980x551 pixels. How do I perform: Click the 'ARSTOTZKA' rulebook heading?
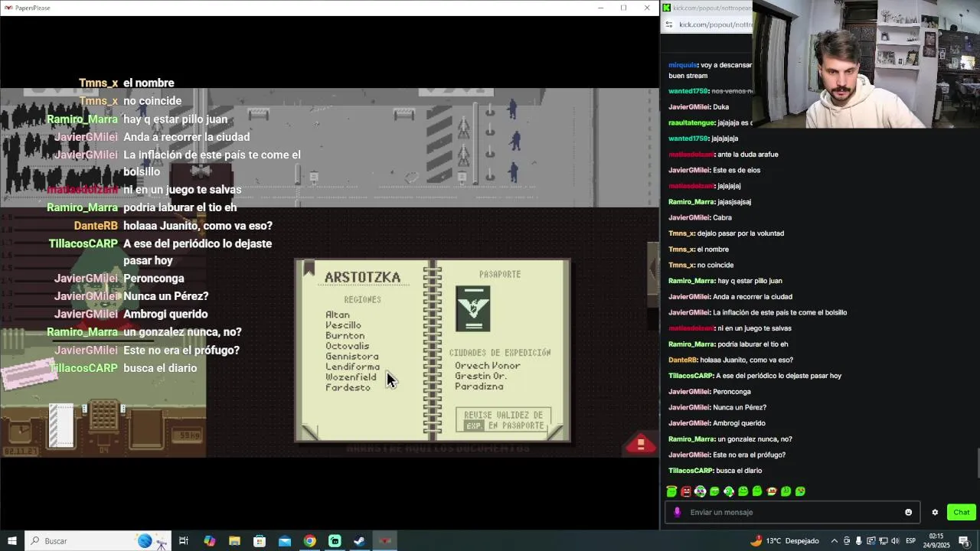tap(362, 277)
